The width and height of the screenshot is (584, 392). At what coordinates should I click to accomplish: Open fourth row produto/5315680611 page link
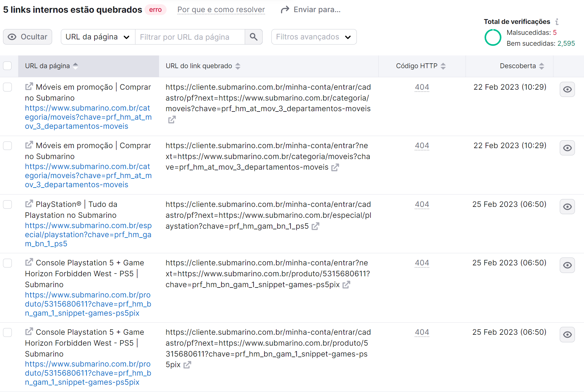(88, 304)
